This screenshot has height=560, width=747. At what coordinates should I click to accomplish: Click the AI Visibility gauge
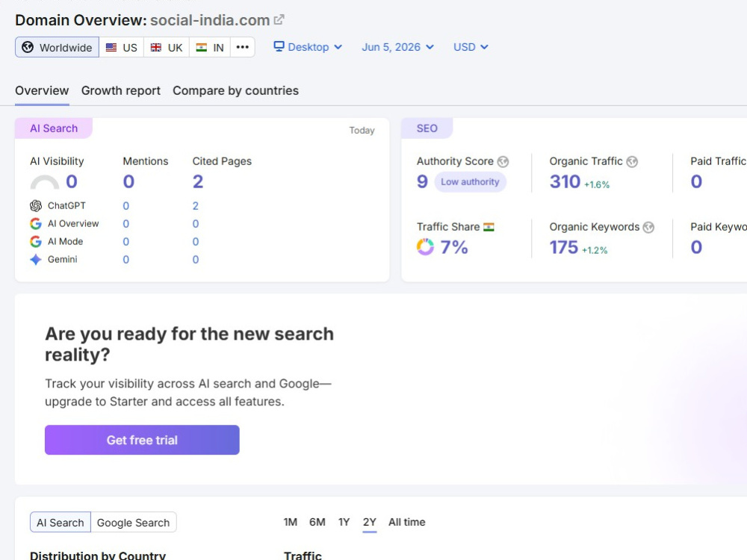click(45, 182)
